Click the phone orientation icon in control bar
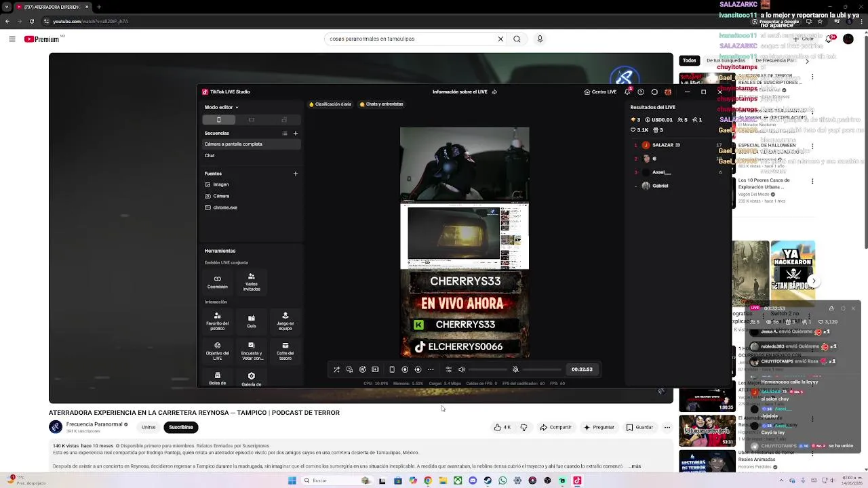Screen dimensions: 868x488 pyautogui.click(x=392, y=369)
